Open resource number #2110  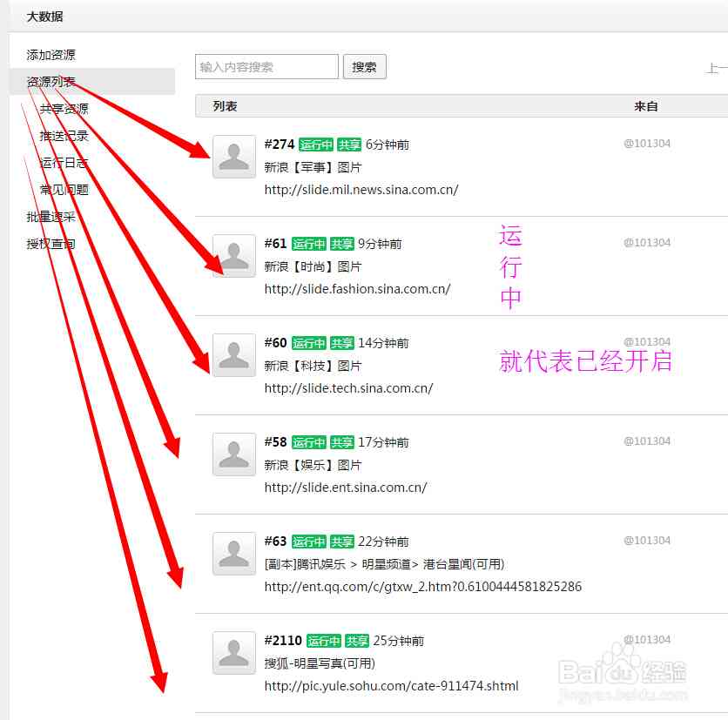click(x=283, y=641)
